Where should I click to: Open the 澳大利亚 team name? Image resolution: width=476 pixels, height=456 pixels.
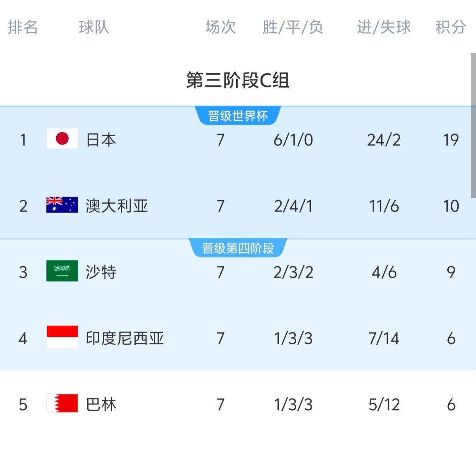tap(117, 206)
